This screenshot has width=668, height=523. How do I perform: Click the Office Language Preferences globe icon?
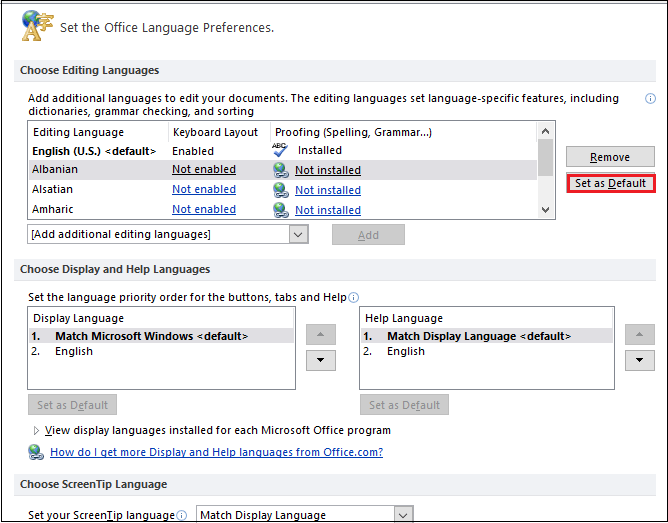point(37,26)
